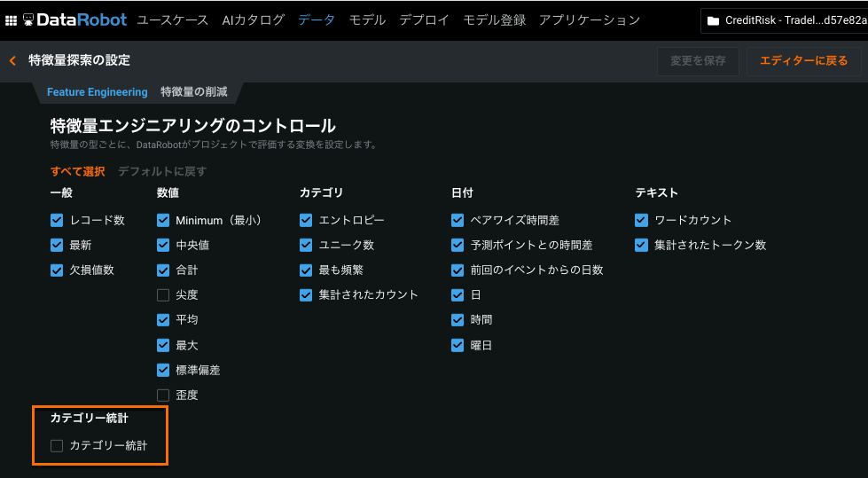Toggle the ワードカウント checkbox
Screen dimensions: 868x478
642,220
